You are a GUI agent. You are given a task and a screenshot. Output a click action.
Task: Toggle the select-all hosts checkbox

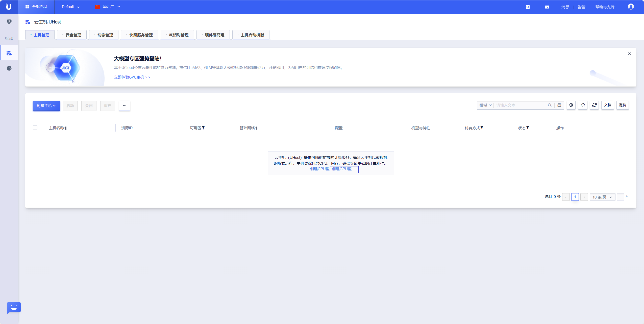click(x=35, y=128)
